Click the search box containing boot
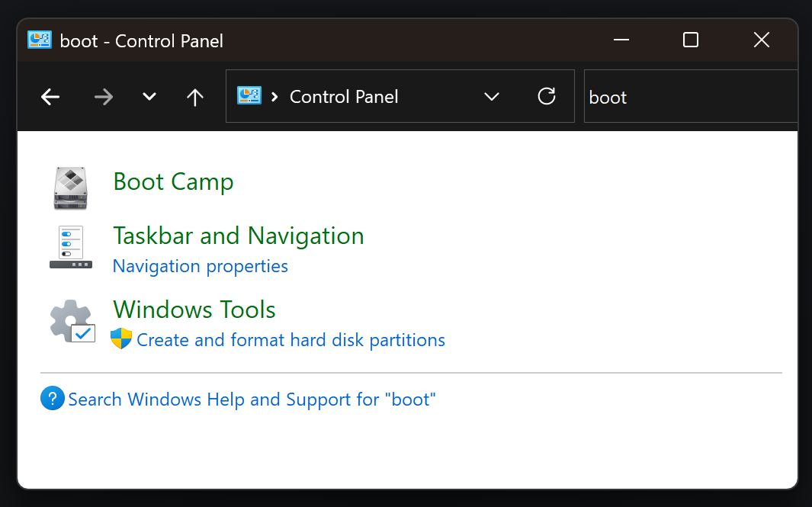Image resolution: width=812 pixels, height=507 pixels. click(686, 97)
